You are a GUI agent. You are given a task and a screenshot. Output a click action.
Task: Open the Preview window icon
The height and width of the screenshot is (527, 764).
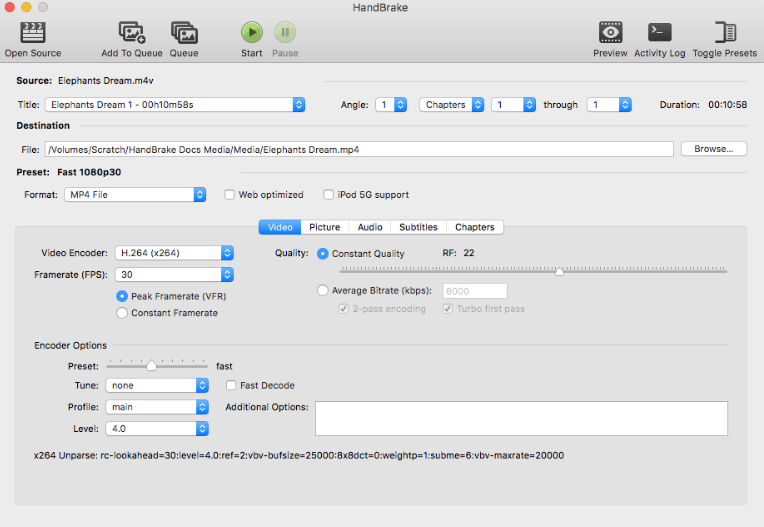(611, 33)
